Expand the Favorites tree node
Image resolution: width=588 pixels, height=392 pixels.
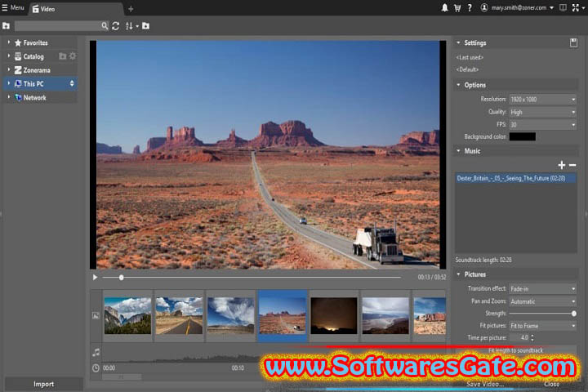tap(8, 42)
